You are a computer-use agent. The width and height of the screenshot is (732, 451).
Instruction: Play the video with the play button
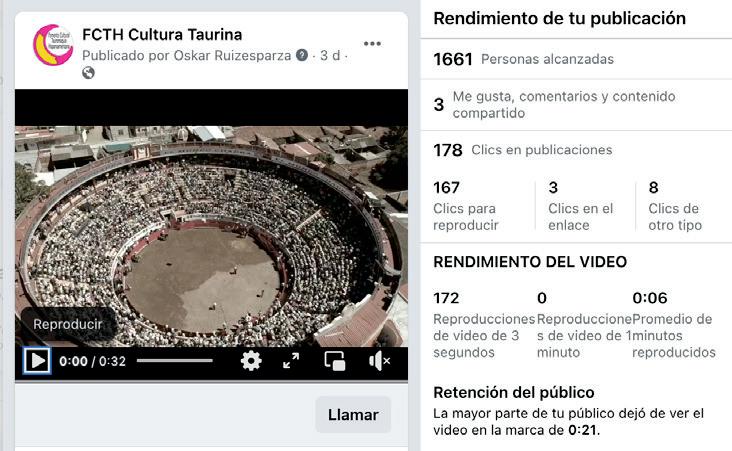(x=37, y=361)
